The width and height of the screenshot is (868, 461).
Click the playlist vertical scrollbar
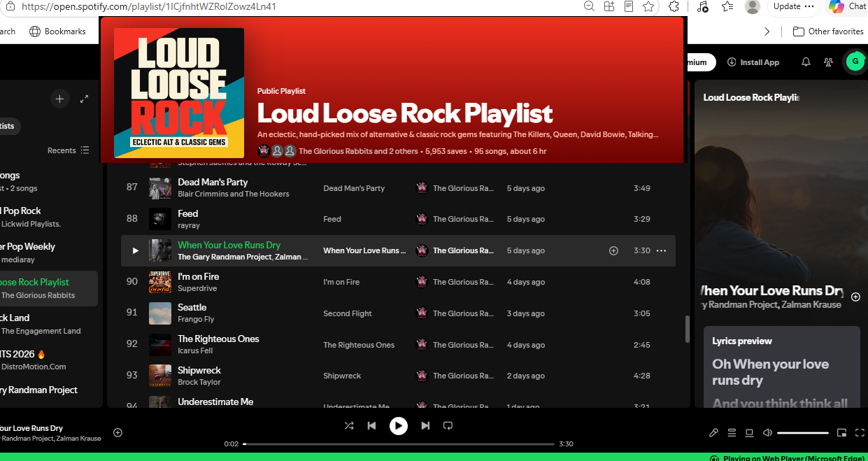(687, 329)
